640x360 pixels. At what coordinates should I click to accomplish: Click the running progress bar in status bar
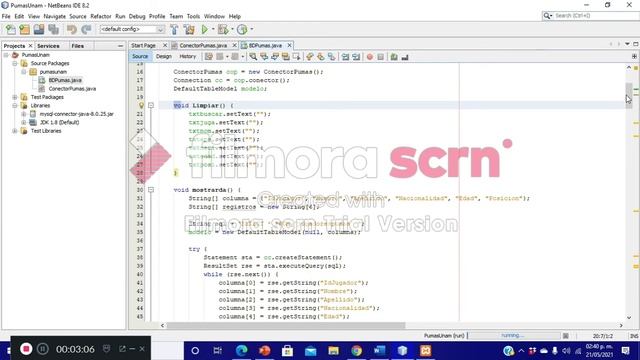click(x=514, y=336)
